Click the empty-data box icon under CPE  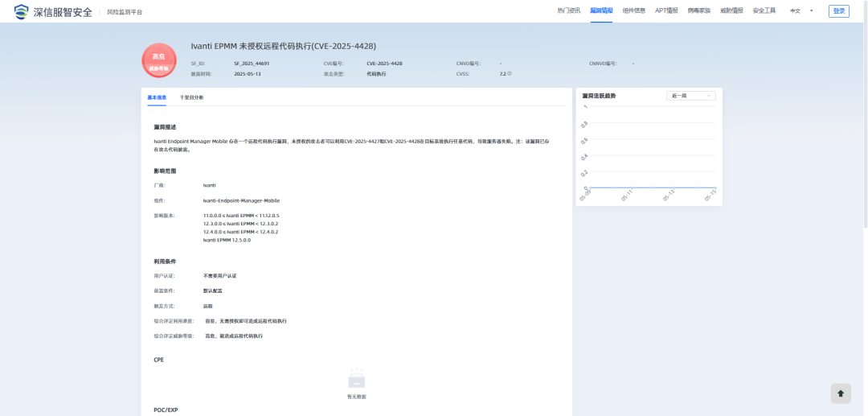click(x=357, y=380)
